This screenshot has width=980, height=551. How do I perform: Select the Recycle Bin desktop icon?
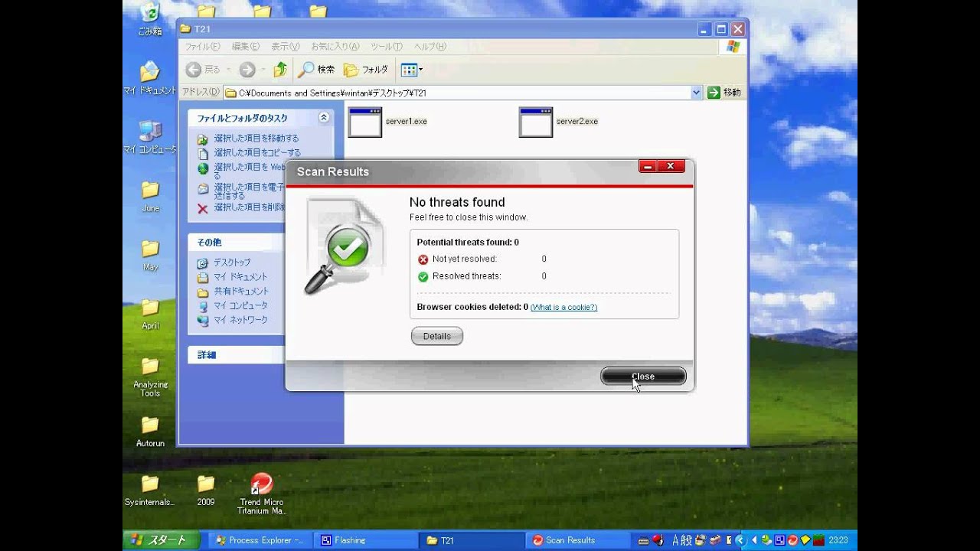[x=150, y=20]
